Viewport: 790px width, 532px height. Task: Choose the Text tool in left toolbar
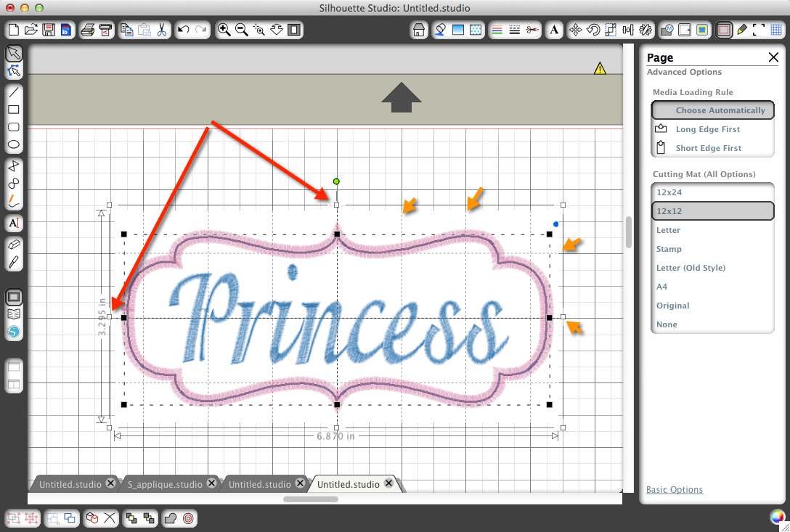pyautogui.click(x=14, y=223)
